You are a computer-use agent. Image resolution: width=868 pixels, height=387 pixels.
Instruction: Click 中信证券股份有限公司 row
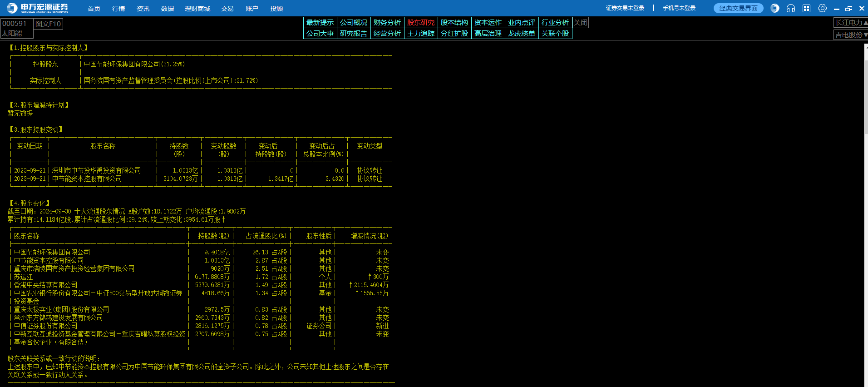pyautogui.click(x=201, y=326)
